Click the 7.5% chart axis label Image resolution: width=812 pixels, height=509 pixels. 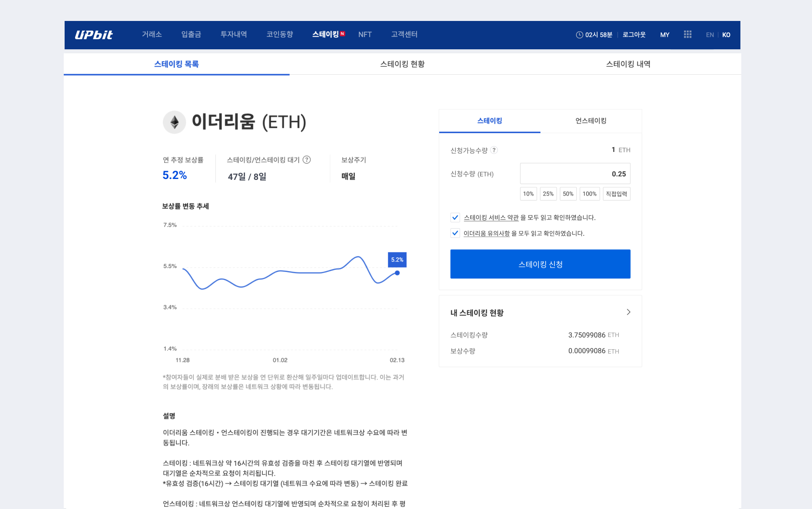pos(170,225)
